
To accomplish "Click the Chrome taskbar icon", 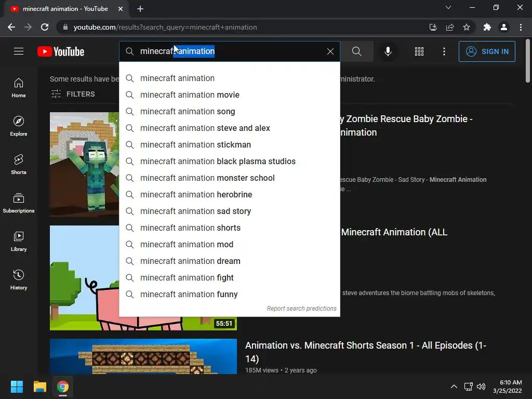I will coord(63,387).
